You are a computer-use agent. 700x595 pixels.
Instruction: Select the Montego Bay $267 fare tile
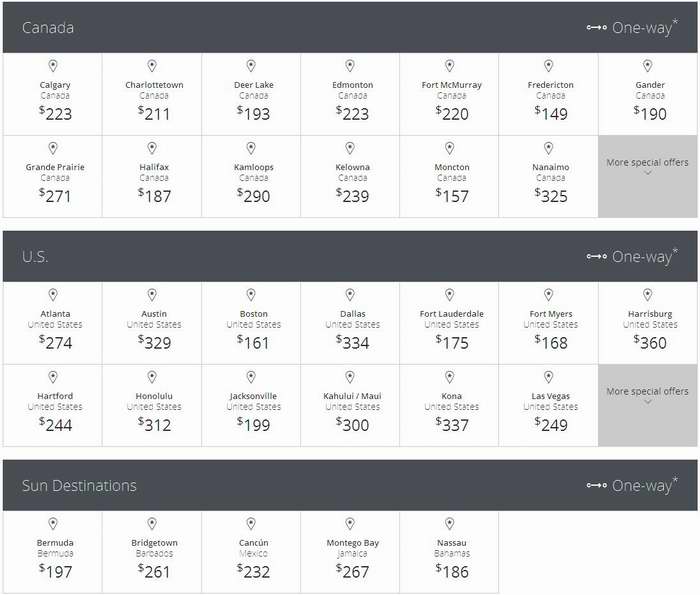click(350, 552)
